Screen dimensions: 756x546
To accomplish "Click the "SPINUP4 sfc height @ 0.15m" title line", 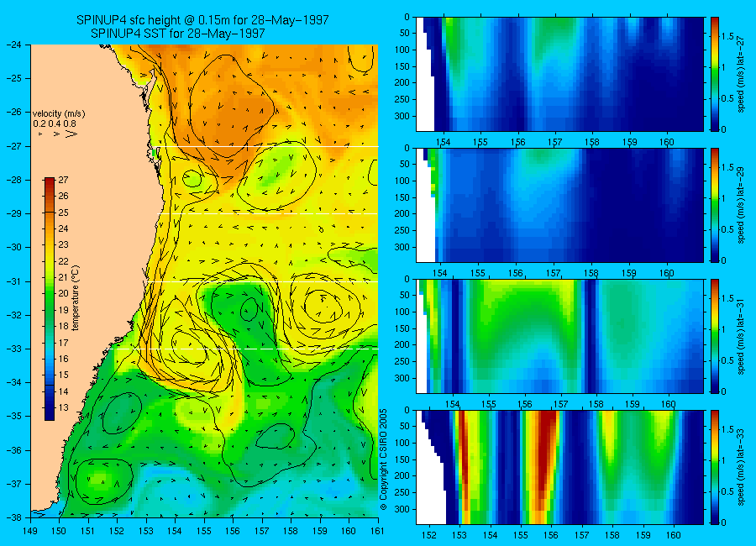I will pos(202,20).
